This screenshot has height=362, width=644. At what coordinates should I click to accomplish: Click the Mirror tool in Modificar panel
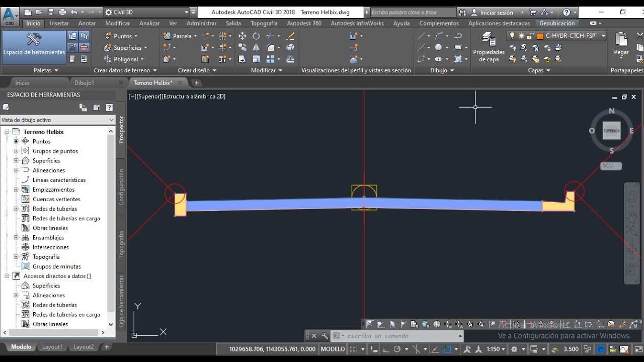point(256,47)
